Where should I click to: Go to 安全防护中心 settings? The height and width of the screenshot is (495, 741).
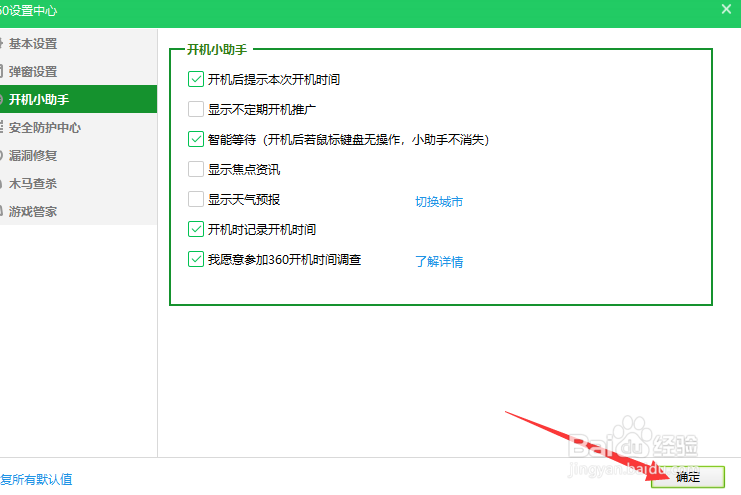(78, 127)
